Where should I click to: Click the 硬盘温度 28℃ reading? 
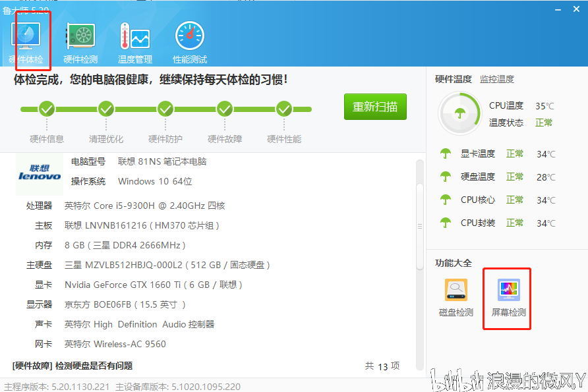tap(546, 177)
